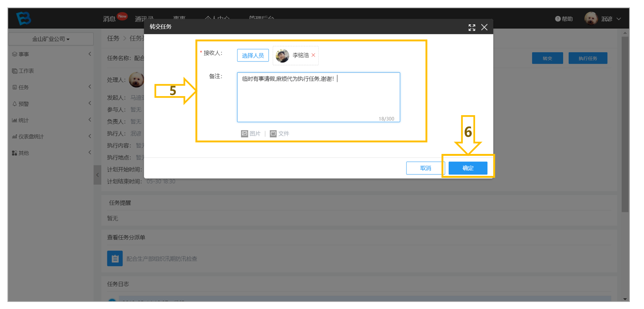Image resolution: width=644 pixels, height=309 pixels.
Task: Expand the 统计 sidebar chevron
Action: click(90, 120)
